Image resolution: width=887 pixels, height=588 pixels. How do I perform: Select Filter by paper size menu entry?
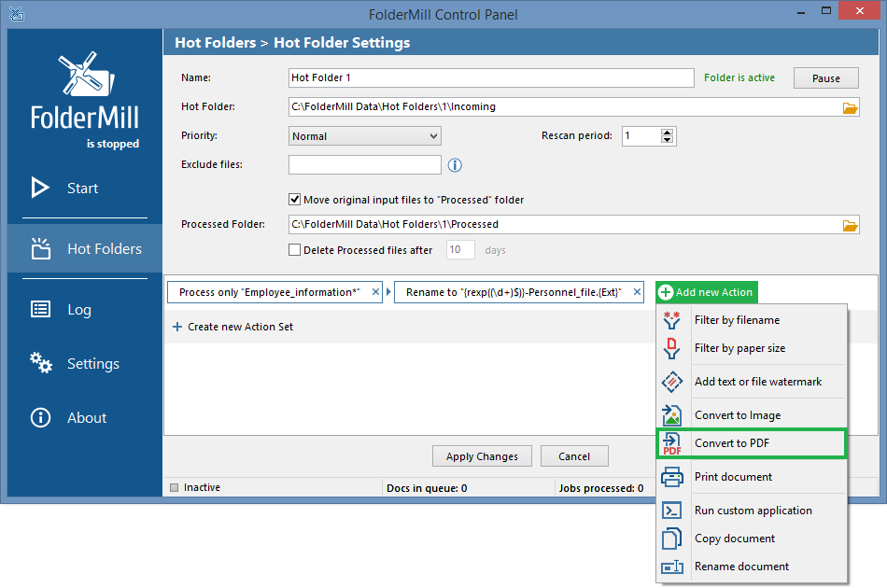[x=752, y=348]
